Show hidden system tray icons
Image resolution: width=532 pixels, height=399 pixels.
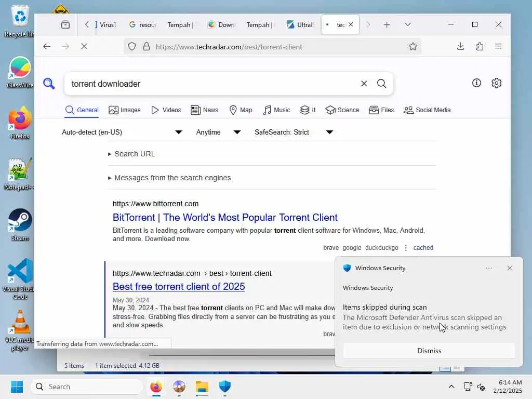(451, 387)
